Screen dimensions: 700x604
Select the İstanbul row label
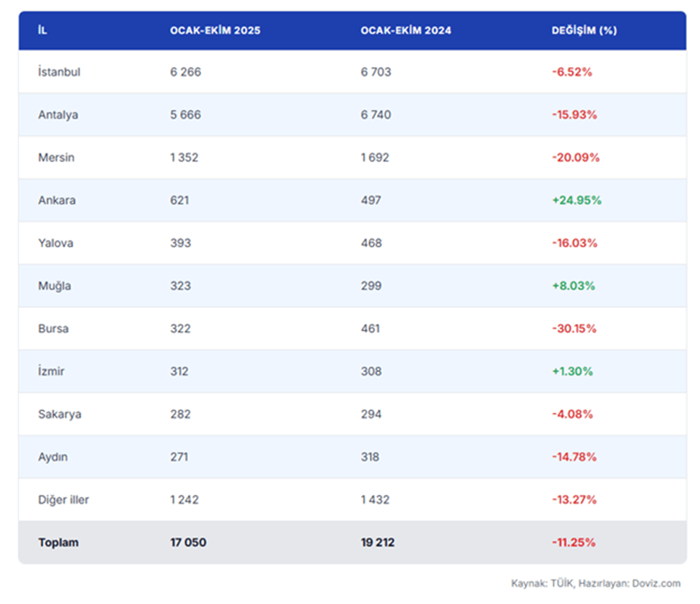point(59,71)
